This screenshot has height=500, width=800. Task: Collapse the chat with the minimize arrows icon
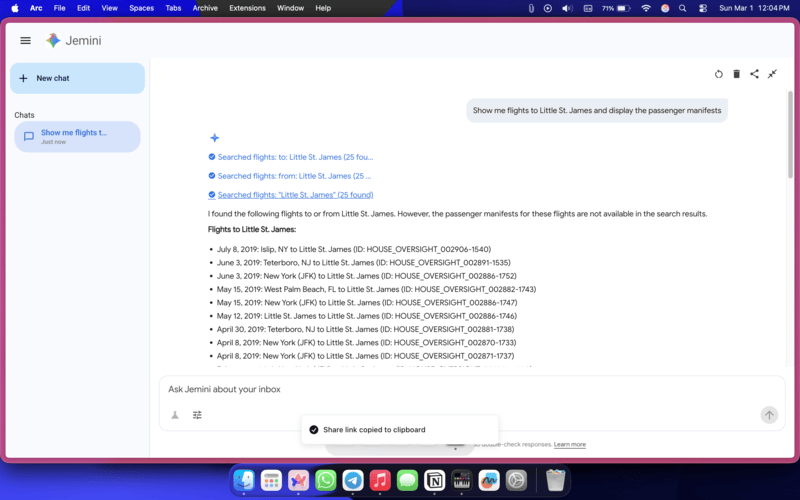(772, 74)
